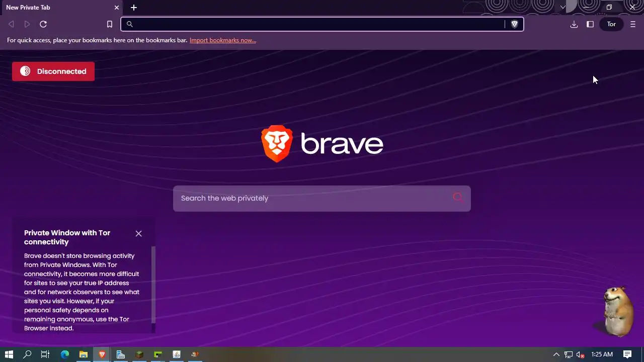The height and width of the screenshot is (362, 644).
Task: Click the Search the web privately box
Action: 322,198
